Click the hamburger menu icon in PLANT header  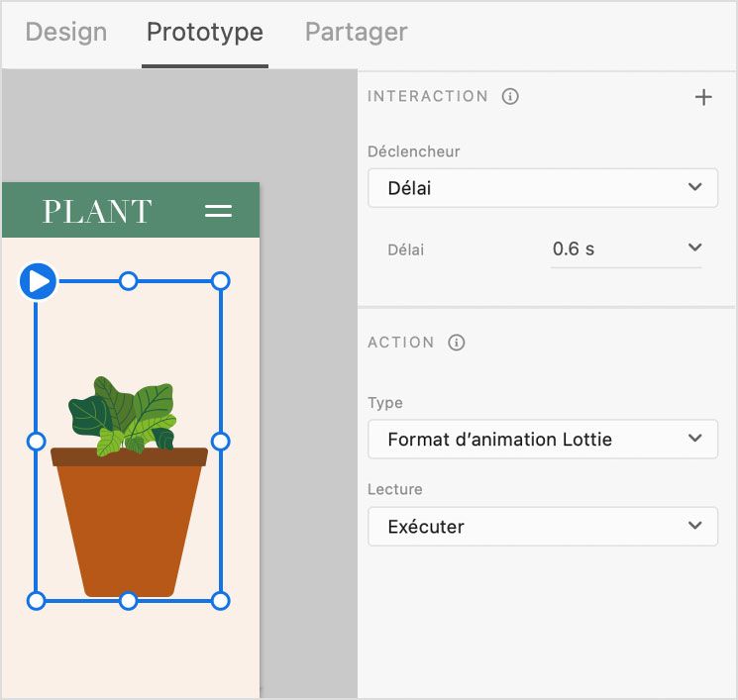[218, 211]
